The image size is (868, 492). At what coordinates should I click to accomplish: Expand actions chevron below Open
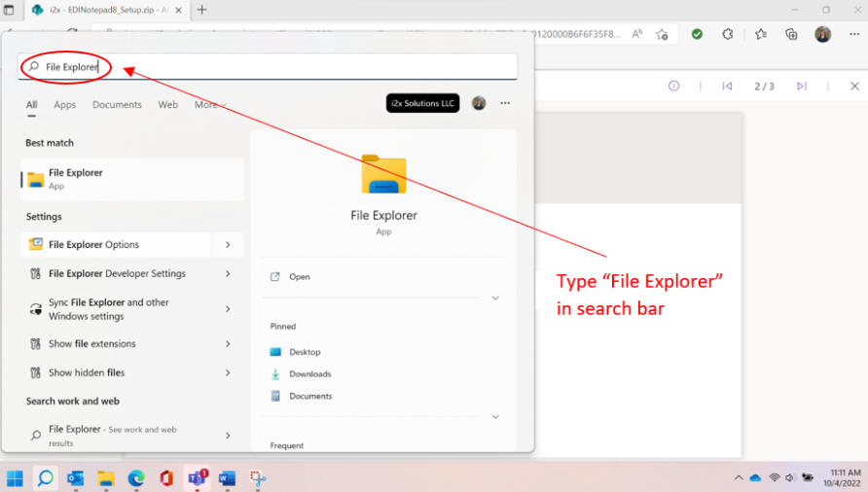(495, 298)
